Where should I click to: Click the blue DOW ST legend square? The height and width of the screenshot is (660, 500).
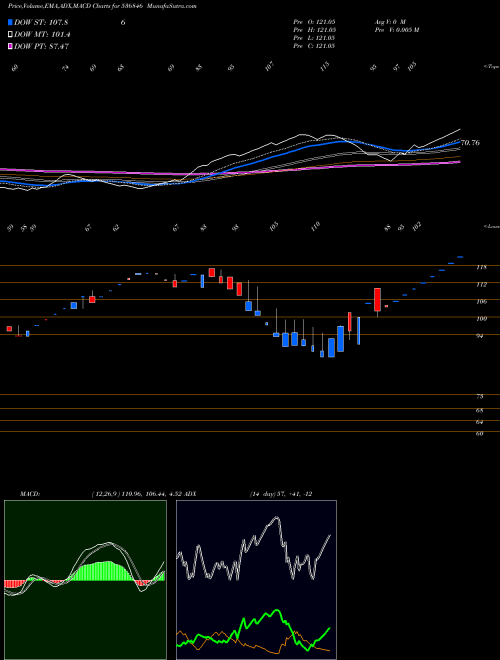(x=10, y=22)
